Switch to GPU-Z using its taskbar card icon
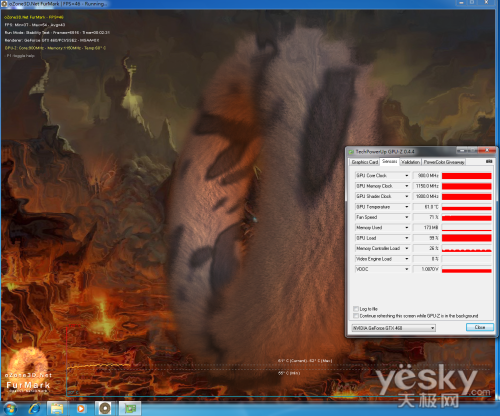500x416 pixels. (x=130, y=408)
